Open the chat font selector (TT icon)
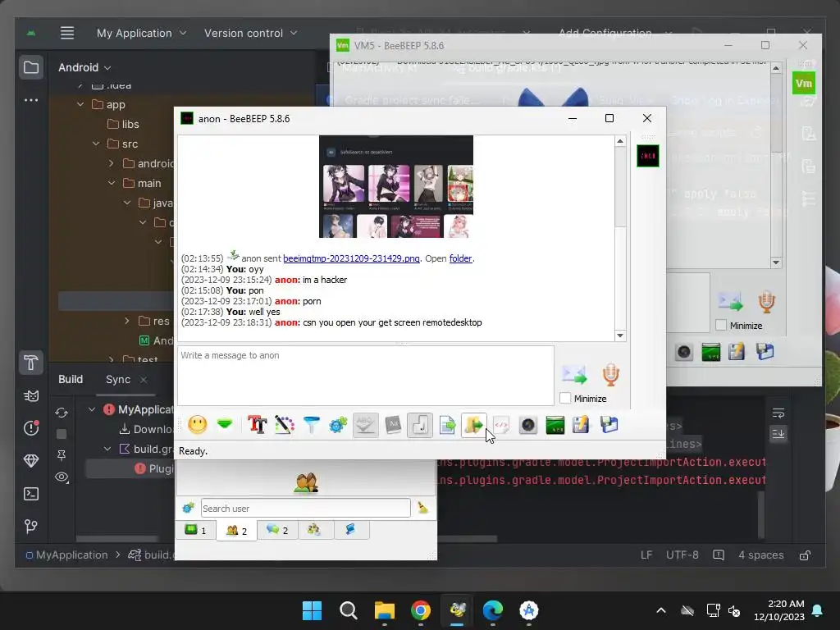Image resolution: width=840 pixels, height=630 pixels. click(x=257, y=425)
